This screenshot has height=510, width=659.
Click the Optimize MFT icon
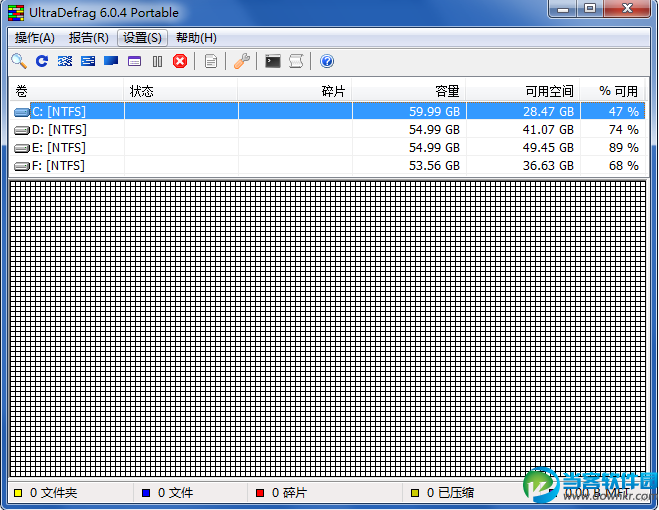point(134,61)
